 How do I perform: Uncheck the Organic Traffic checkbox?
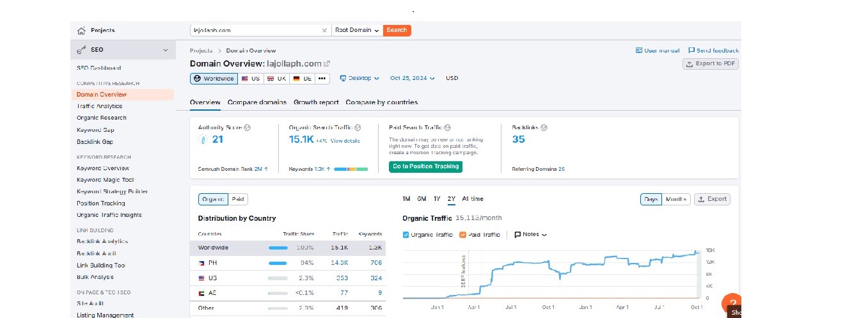point(406,235)
